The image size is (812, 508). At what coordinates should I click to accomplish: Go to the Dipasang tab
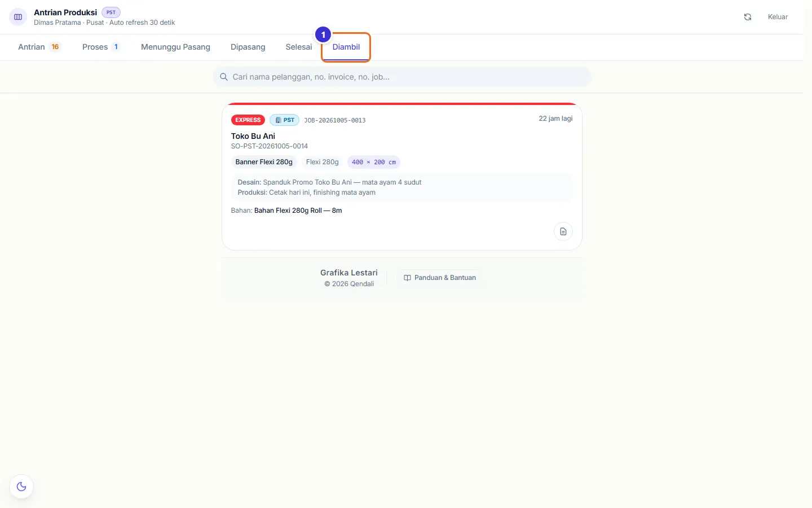coord(248,47)
